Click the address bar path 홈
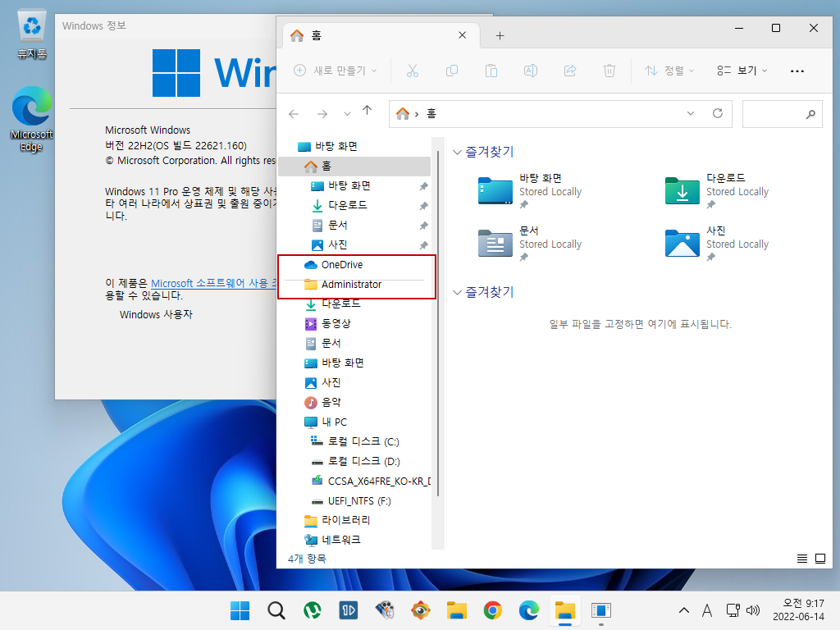Image resolution: width=840 pixels, height=630 pixels. click(x=431, y=113)
